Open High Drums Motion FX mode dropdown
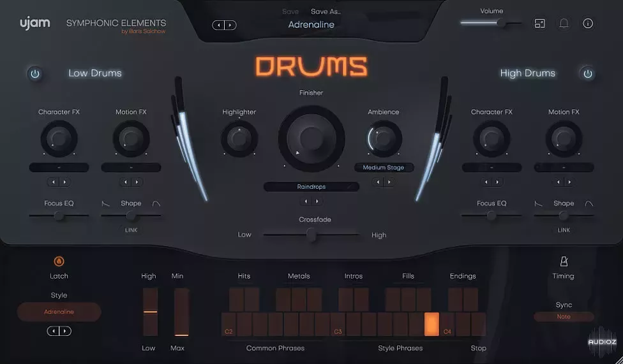Image resolution: width=623 pixels, height=364 pixels. (564, 168)
